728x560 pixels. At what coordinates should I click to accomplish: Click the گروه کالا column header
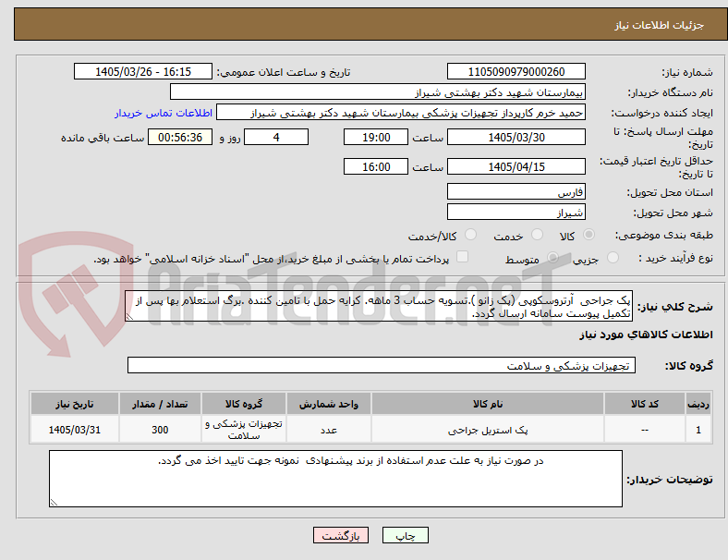pos(244,404)
